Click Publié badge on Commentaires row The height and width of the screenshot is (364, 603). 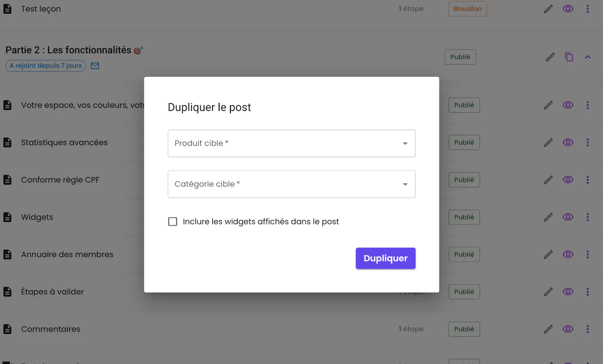click(464, 329)
